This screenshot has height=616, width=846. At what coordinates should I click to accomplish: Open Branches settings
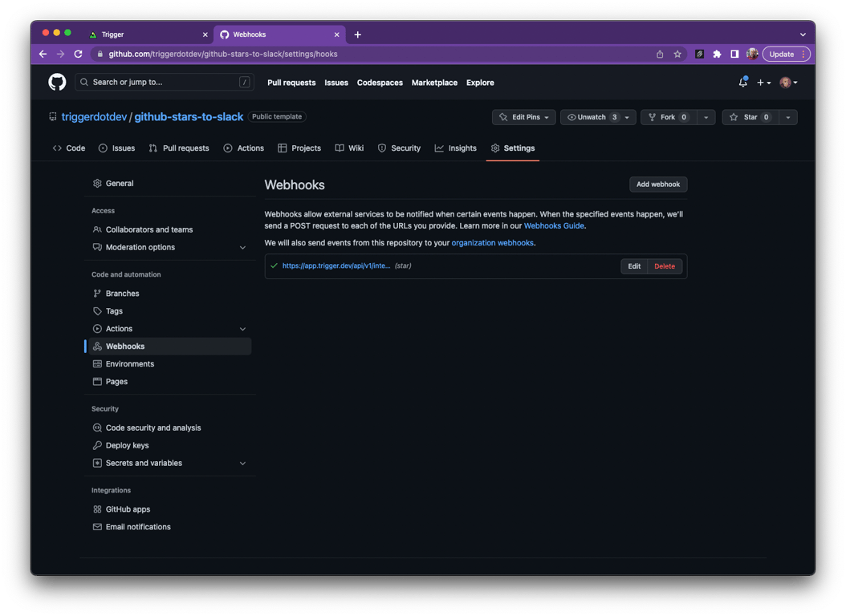(169, 294)
